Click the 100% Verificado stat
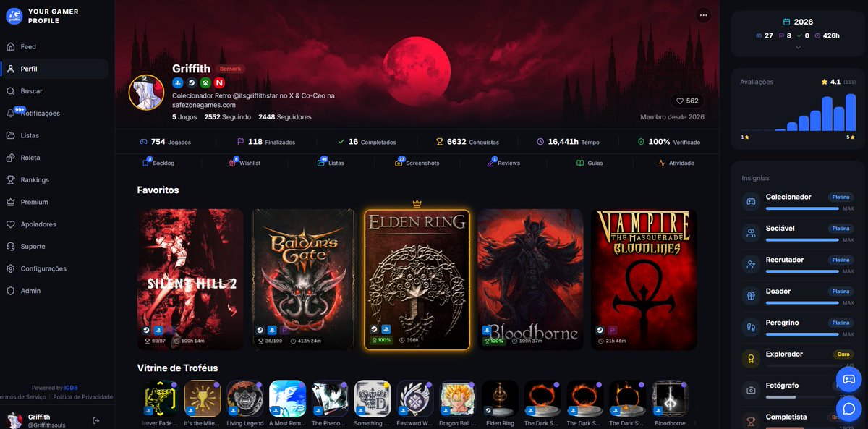Screen dimensions: 868x429 668,142
